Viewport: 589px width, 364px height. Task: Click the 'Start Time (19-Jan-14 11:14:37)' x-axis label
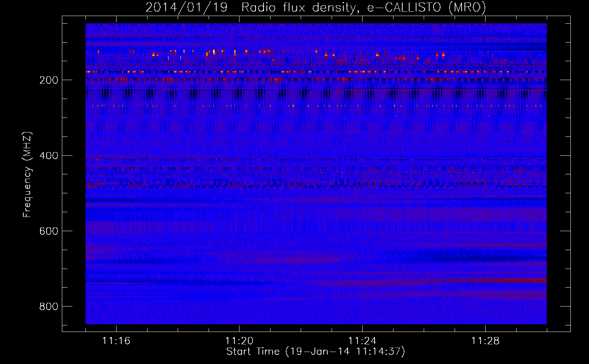(x=316, y=352)
